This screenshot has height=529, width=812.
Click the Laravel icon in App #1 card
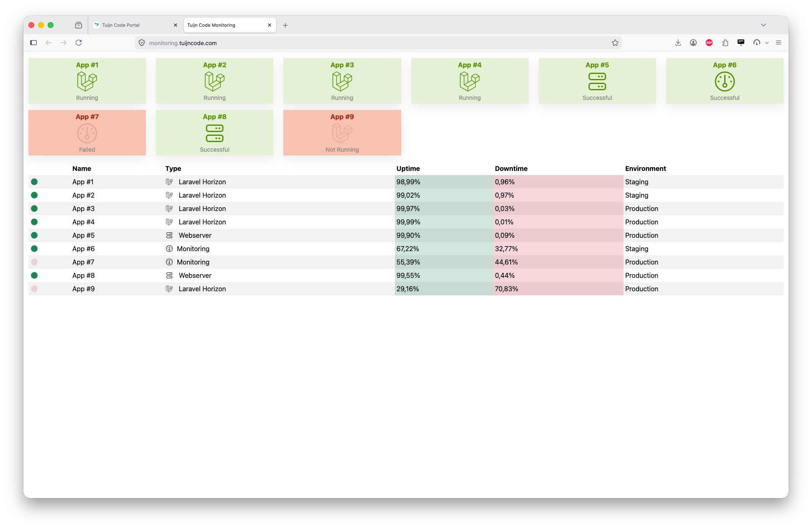point(87,81)
